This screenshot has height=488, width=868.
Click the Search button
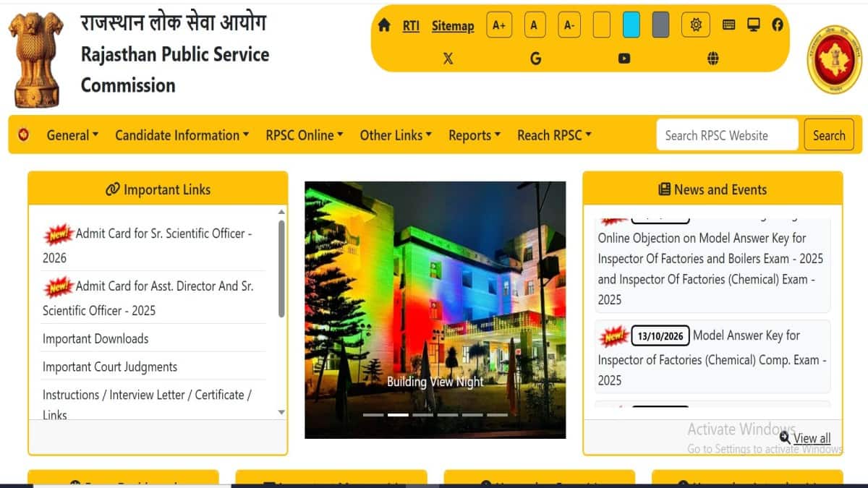[829, 135]
